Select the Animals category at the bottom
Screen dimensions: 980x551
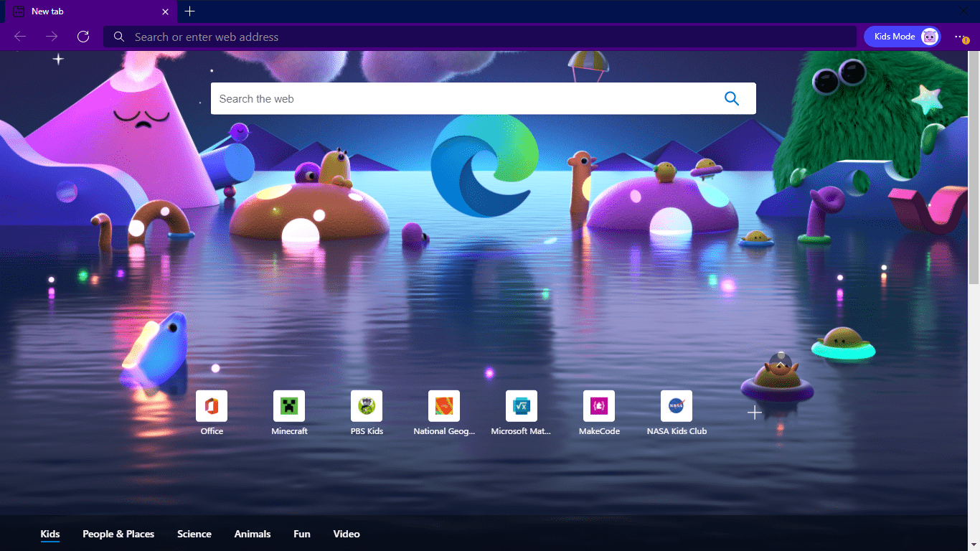click(253, 534)
